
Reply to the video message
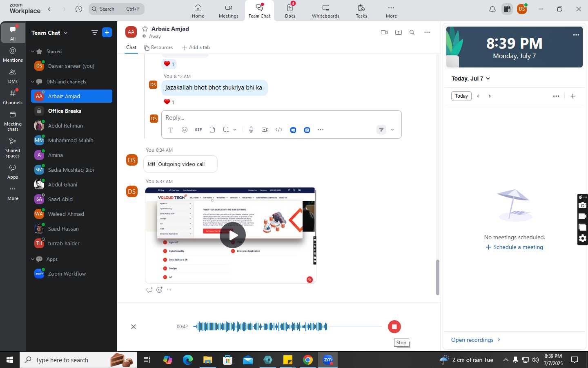[149, 290]
